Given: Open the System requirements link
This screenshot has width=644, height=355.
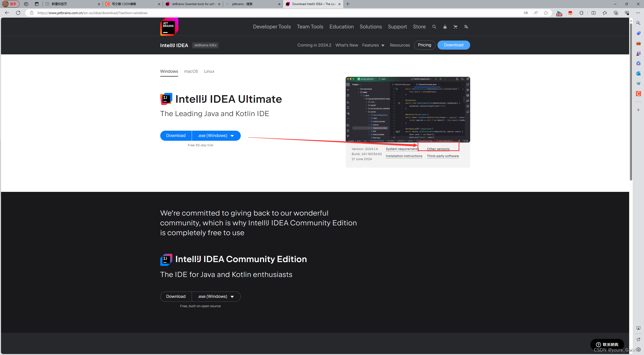Looking at the screenshot, I should pos(402,149).
